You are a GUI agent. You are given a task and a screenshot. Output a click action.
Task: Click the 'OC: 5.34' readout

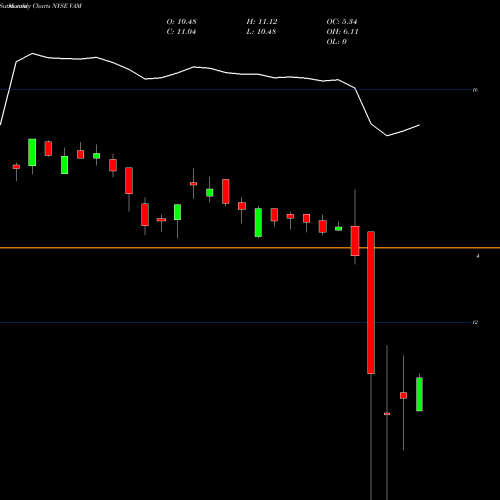coord(342,22)
